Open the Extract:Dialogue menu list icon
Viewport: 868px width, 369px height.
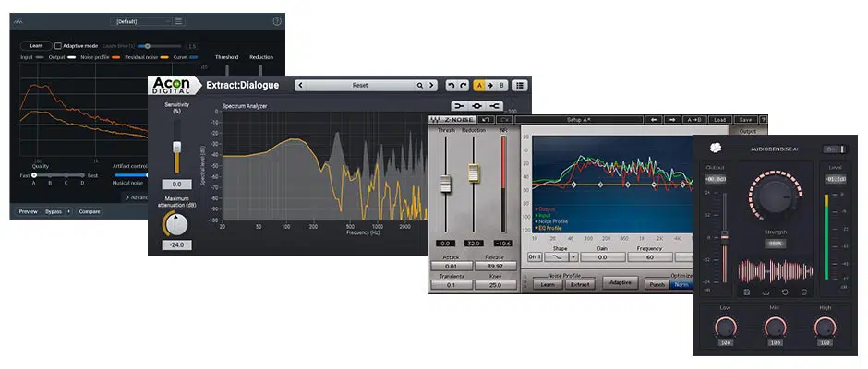click(x=519, y=86)
